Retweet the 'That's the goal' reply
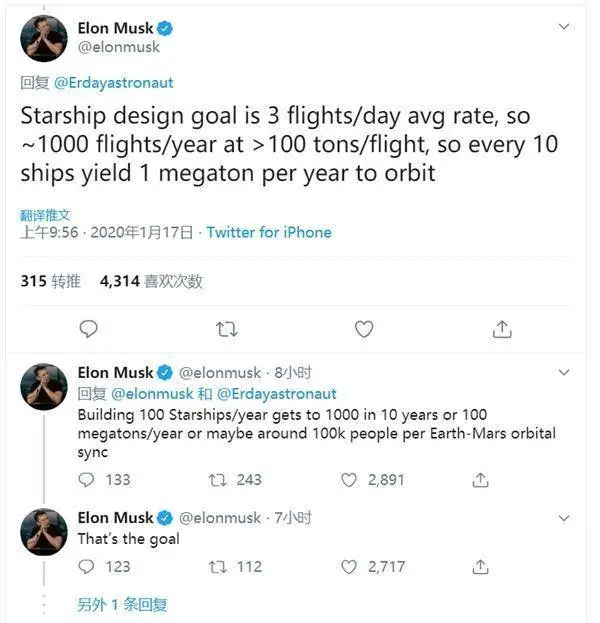The image size is (600, 623). [x=218, y=567]
